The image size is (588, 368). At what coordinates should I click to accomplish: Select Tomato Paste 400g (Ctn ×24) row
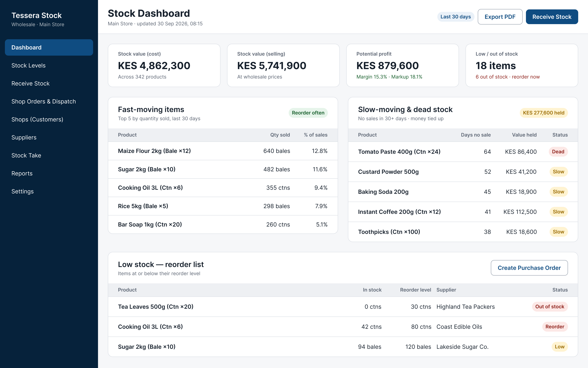463,152
